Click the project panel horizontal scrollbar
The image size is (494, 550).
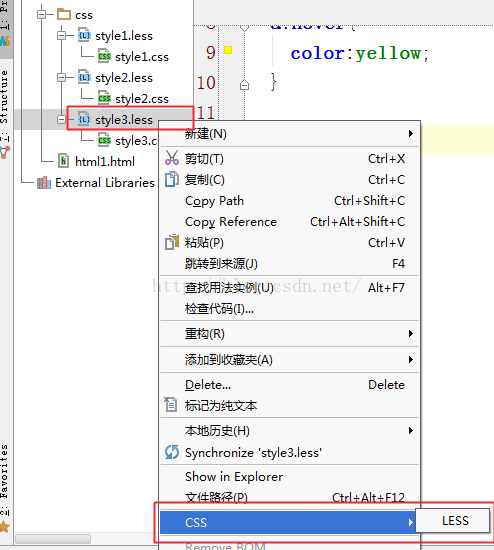(53, 538)
